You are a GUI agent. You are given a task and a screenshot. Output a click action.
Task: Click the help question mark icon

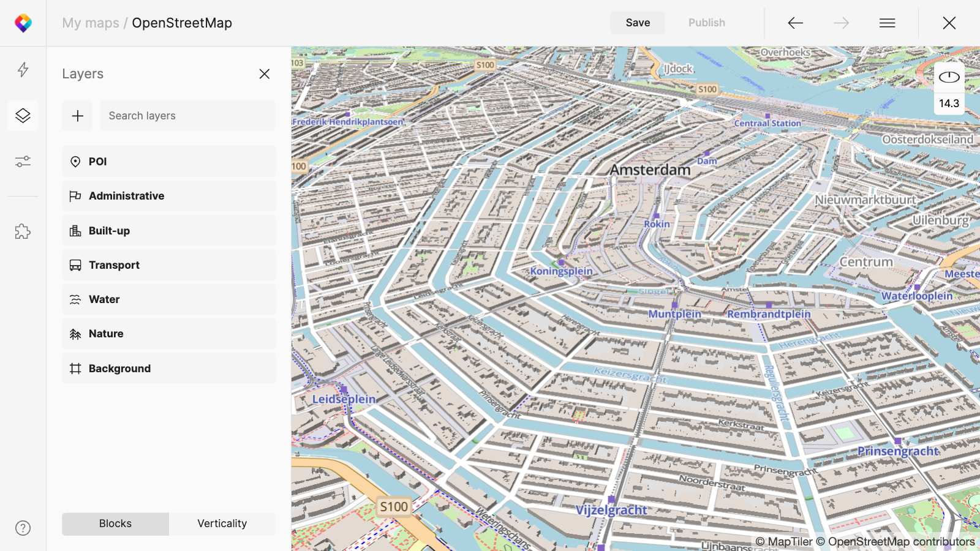[23, 528]
